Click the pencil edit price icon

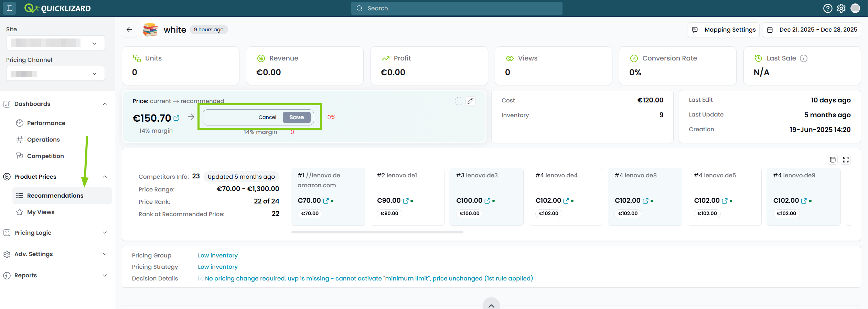coord(470,101)
